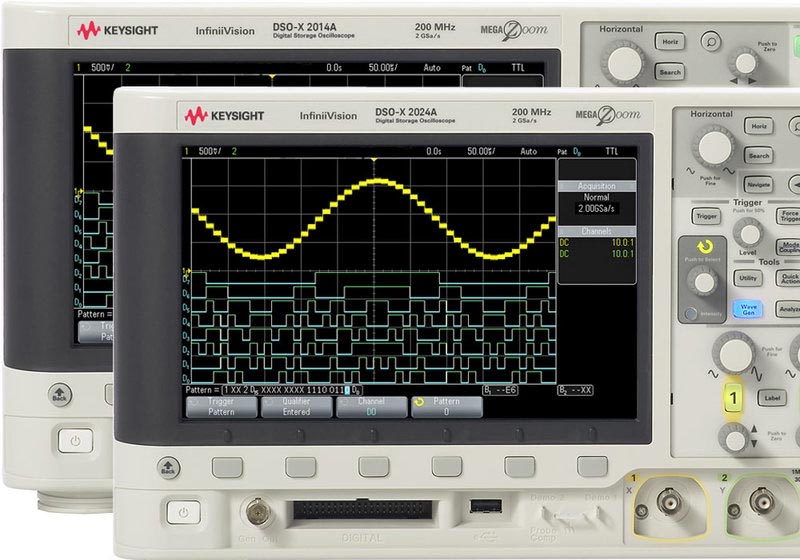Select the 500mV/ readout on the front screen
The image size is (800, 560).
point(210,151)
